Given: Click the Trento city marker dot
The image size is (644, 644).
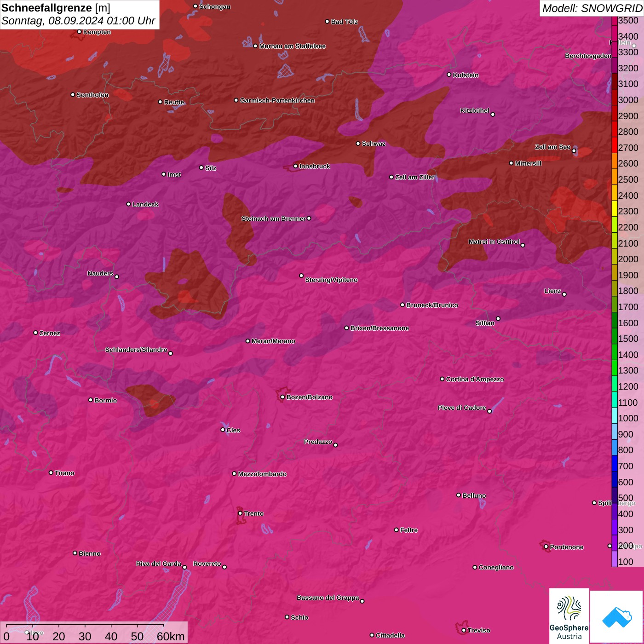Looking at the screenshot, I should coord(240,513).
